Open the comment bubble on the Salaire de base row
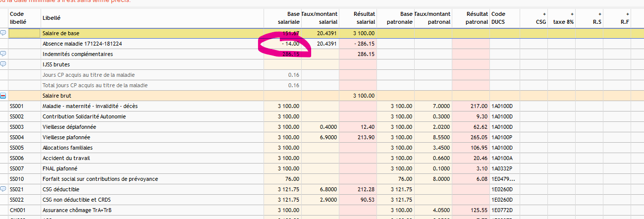Screen dimensions: 644x219 pyautogui.click(x=3, y=33)
